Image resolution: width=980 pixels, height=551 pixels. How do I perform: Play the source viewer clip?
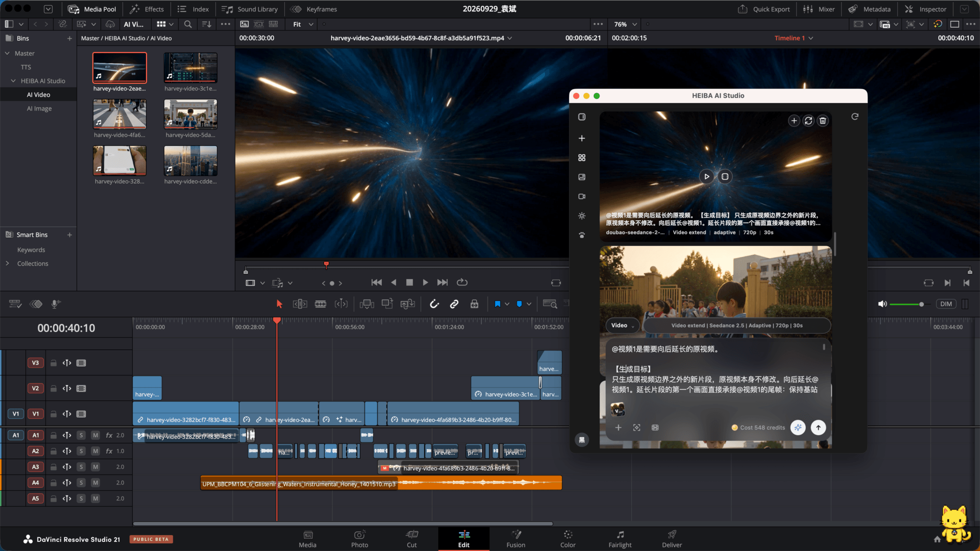425,283
